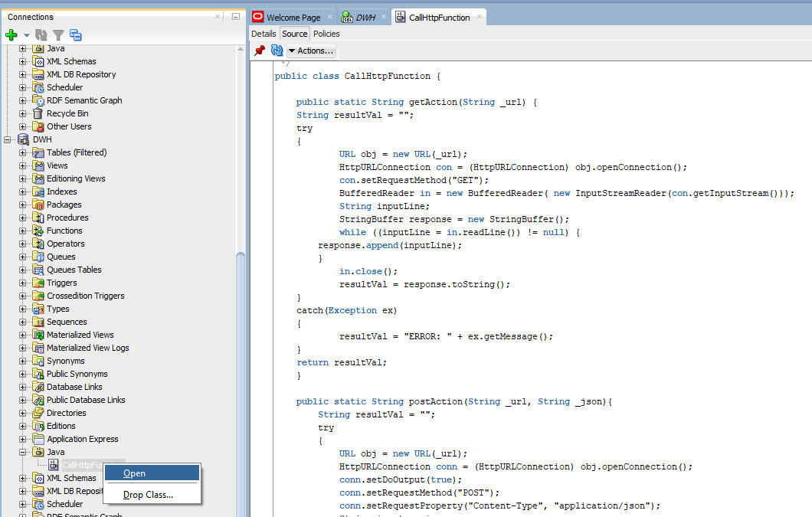Expand the Materialized View Logs node

22,348
